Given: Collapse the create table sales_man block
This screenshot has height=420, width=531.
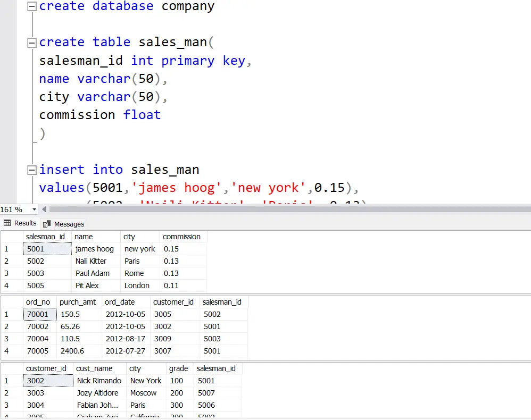Looking at the screenshot, I should (31, 41).
